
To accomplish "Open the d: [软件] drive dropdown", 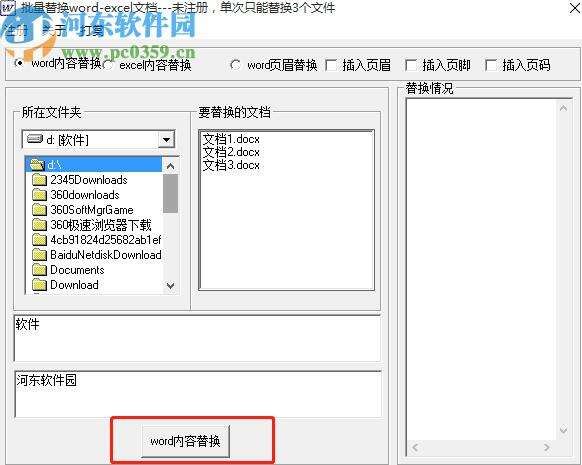I will click(x=166, y=140).
